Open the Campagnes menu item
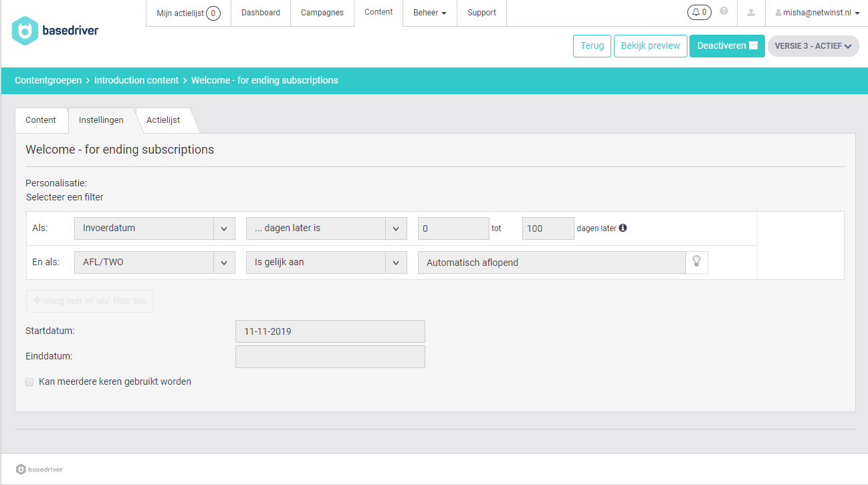 [322, 13]
